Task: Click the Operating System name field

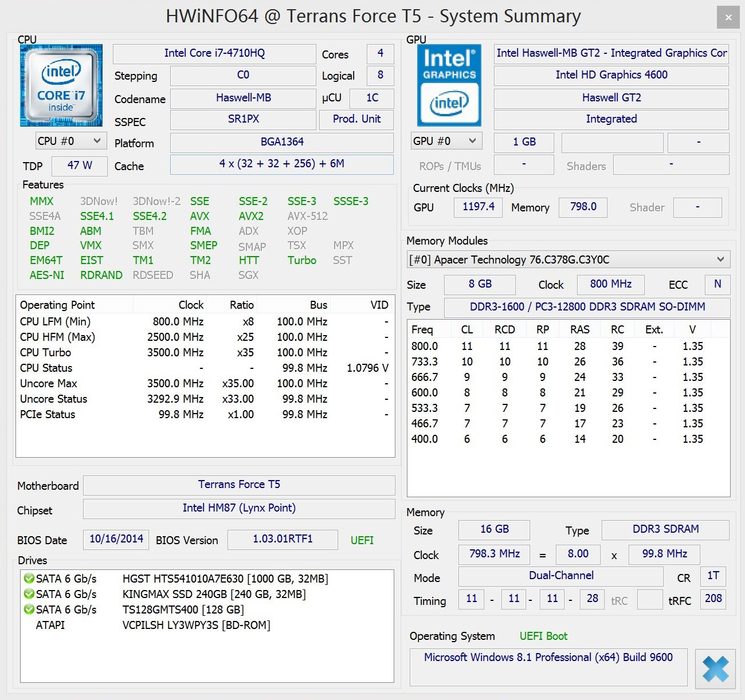Action: (x=548, y=658)
